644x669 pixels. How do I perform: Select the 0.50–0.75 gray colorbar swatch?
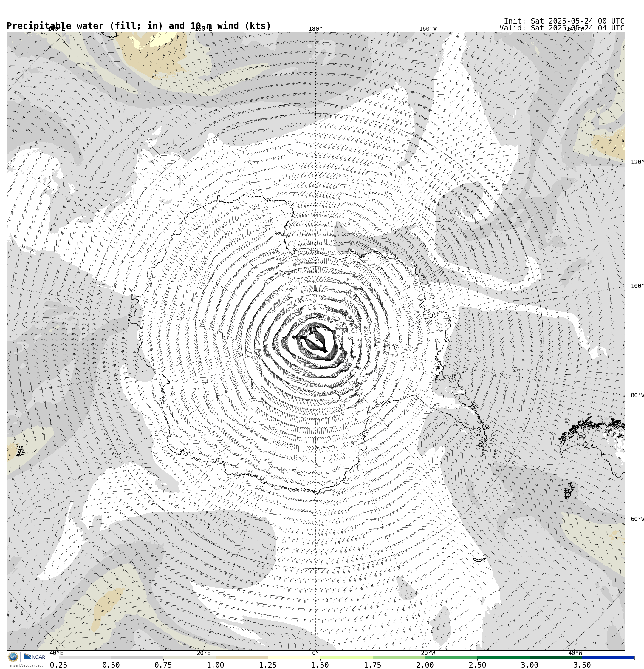coord(137,657)
